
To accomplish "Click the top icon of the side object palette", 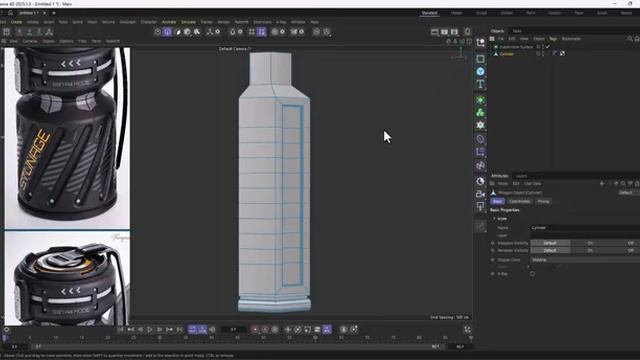I will (480, 42).
